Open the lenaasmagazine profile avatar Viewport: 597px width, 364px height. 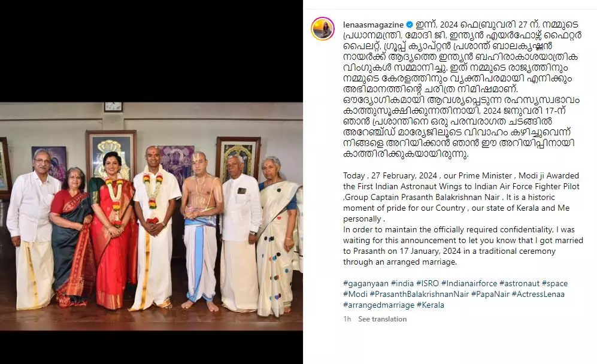323,29
